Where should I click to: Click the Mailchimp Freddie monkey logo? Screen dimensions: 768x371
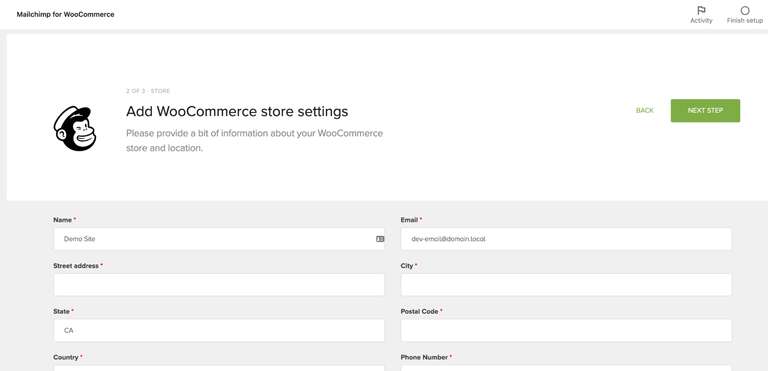74,128
